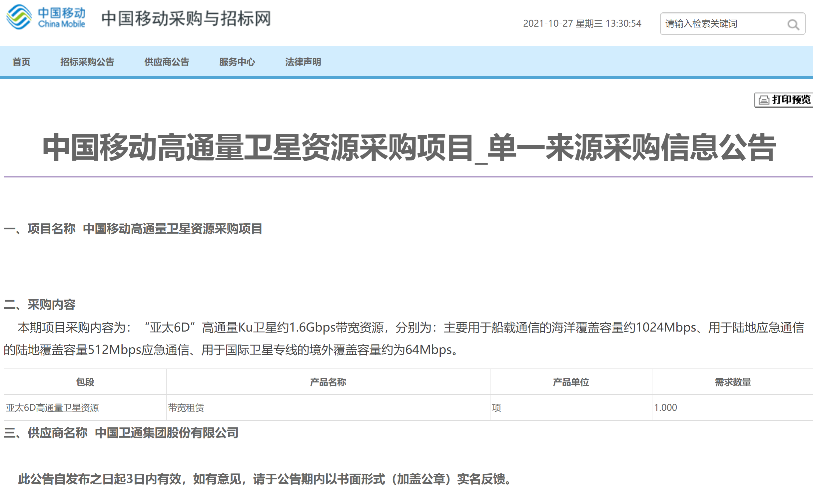Click the 打印预览 button

pyautogui.click(x=784, y=100)
